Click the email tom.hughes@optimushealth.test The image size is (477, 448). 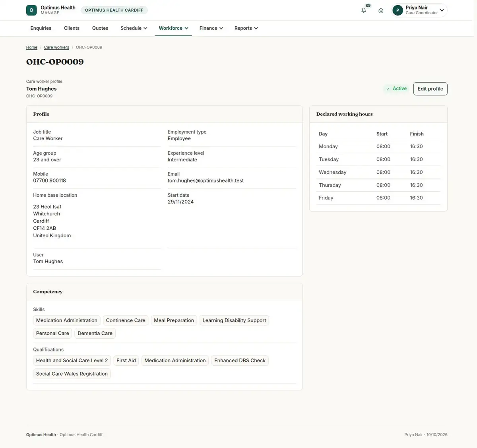click(x=206, y=180)
